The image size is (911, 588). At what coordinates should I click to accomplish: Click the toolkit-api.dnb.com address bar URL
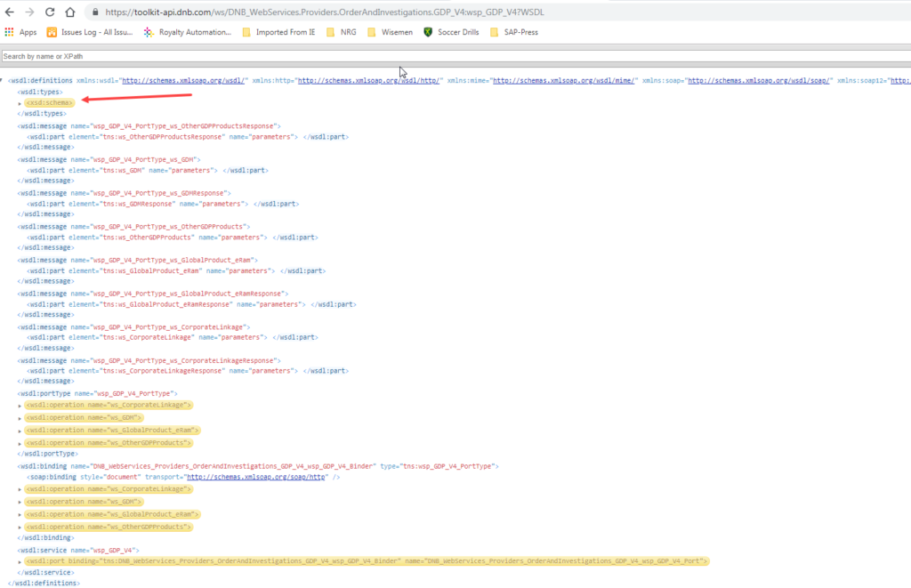[x=324, y=12]
